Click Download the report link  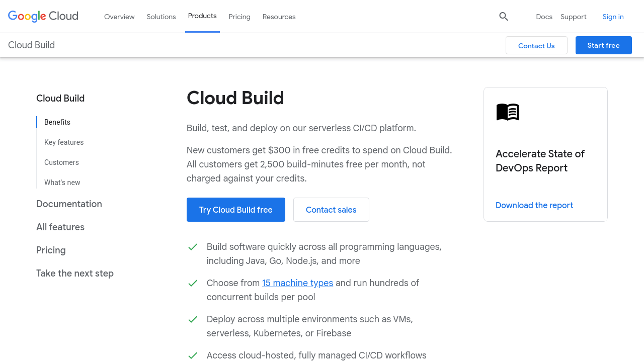(x=534, y=205)
